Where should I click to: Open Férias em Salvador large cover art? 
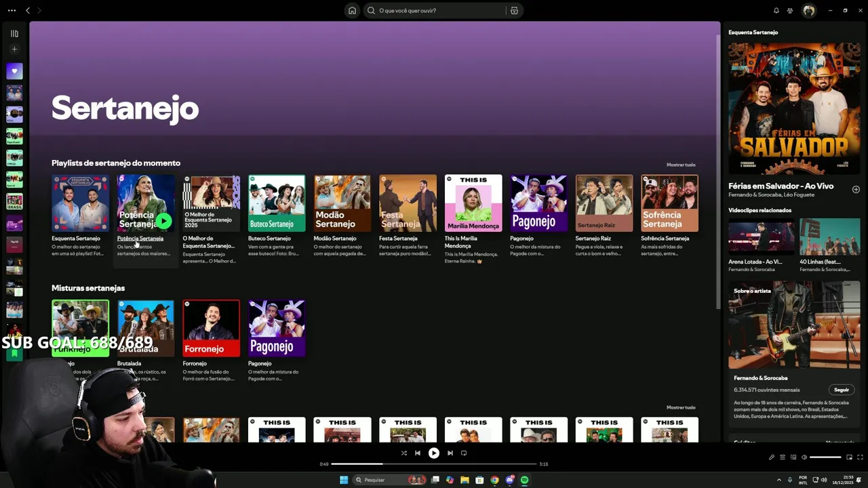pos(794,108)
